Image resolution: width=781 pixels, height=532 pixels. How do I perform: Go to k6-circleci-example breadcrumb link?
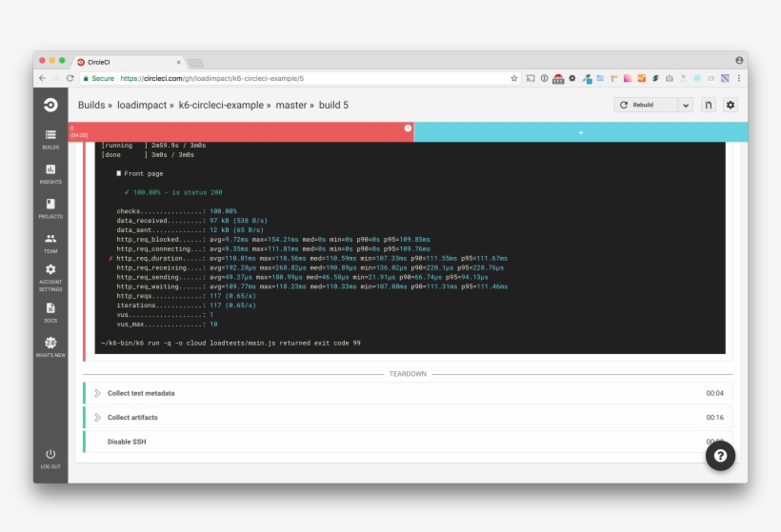coord(221,105)
